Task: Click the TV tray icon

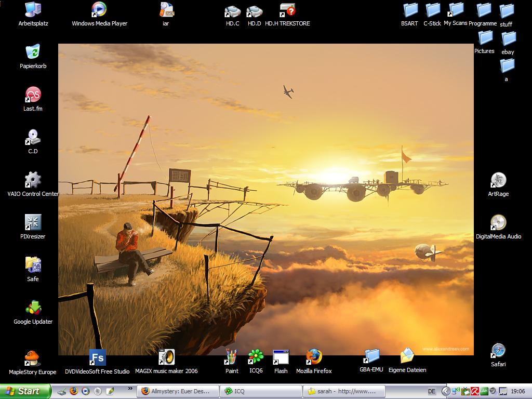Action: click(465, 392)
